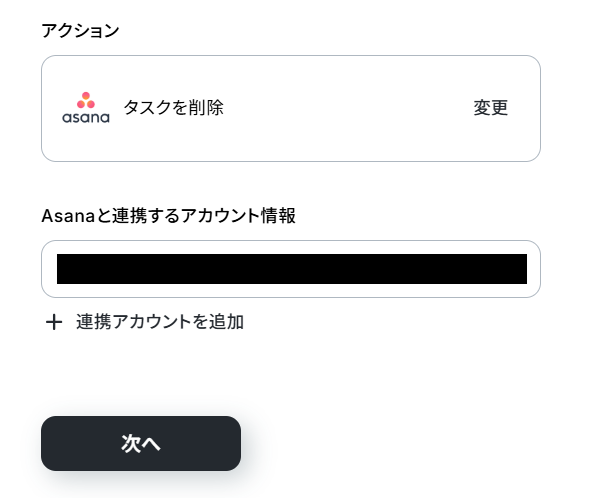Viewport: 600px width, 498px height.
Task: Click the アクション section heading
Action: tap(80, 31)
